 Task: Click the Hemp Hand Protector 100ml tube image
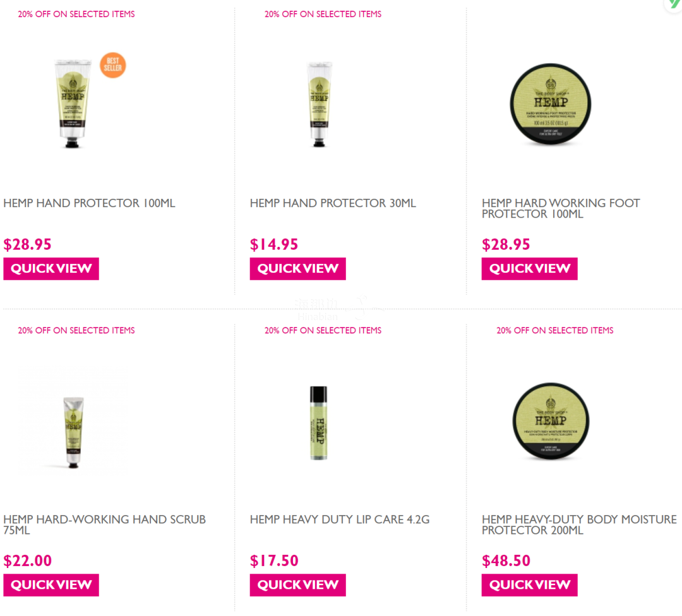[73, 104]
